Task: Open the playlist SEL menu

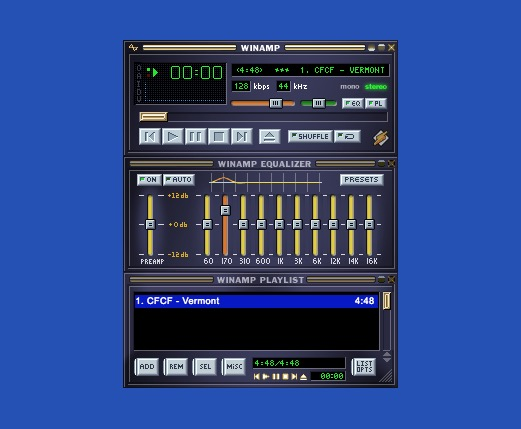Action: click(x=205, y=367)
